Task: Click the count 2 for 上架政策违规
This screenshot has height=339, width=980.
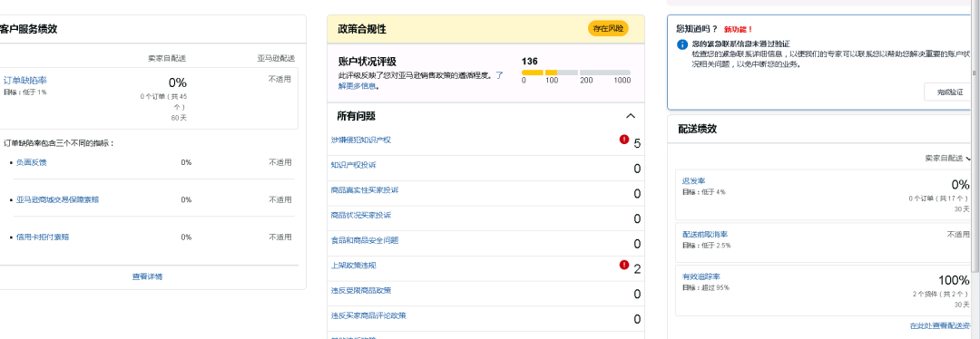Action: point(637,269)
